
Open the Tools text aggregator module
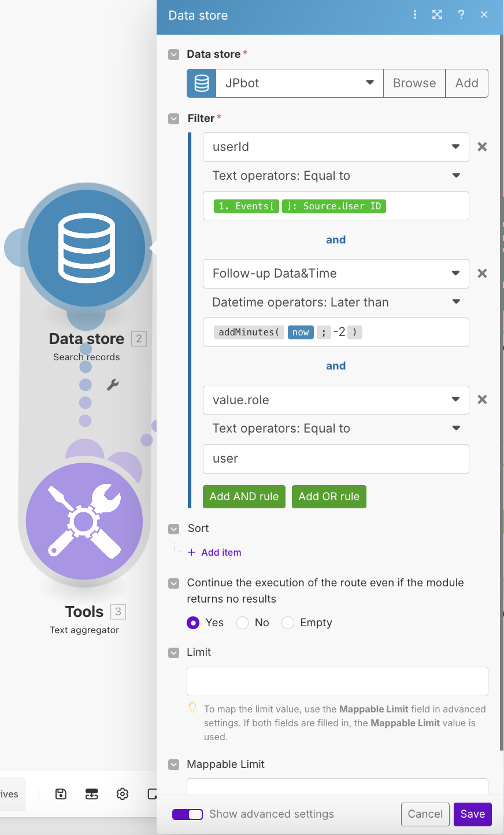[84, 521]
